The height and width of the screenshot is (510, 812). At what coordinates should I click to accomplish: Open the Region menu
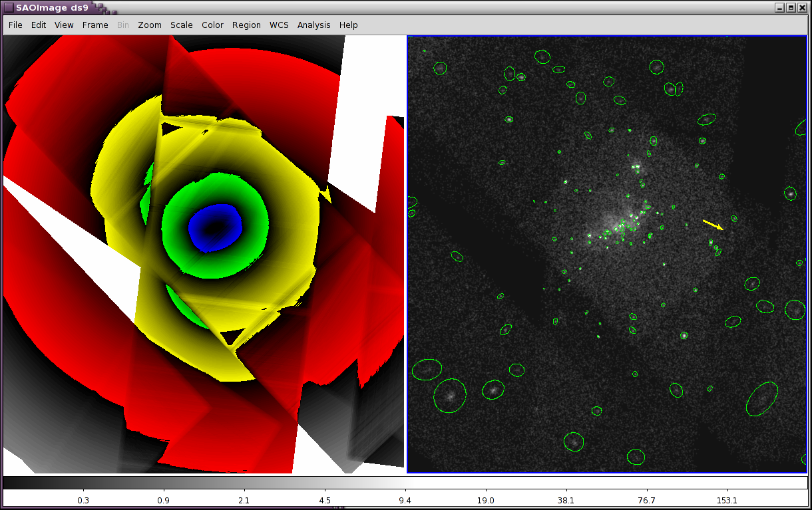[246, 25]
